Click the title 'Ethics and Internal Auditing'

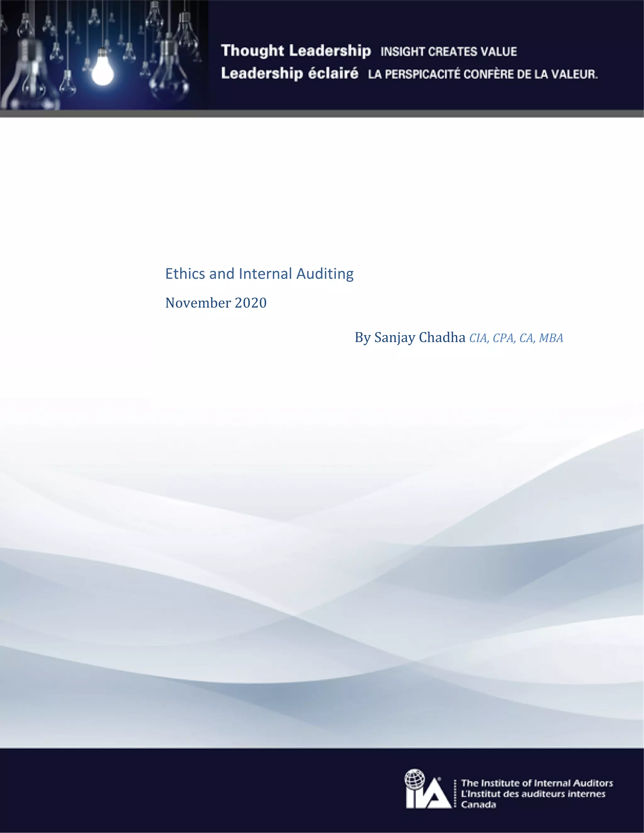[259, 273]
